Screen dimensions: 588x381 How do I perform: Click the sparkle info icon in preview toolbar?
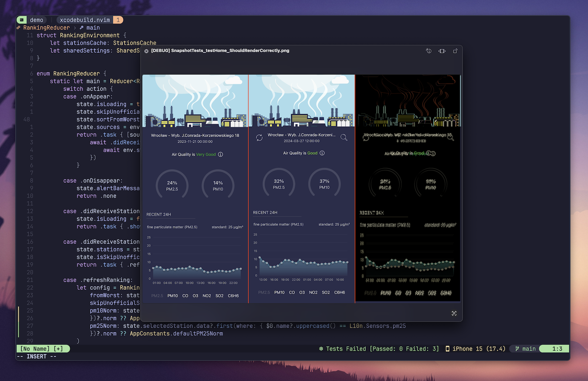click(429, 51)
